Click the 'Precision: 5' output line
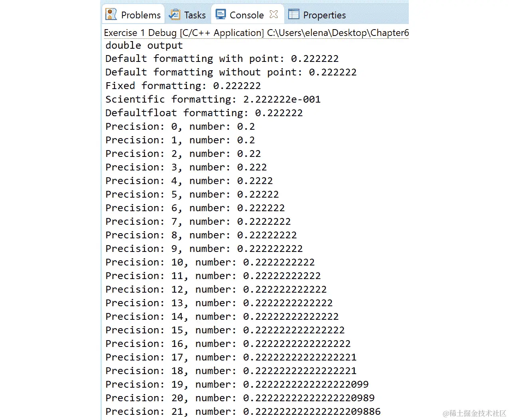This screenshot has height=420, width=509. (192, 194)
